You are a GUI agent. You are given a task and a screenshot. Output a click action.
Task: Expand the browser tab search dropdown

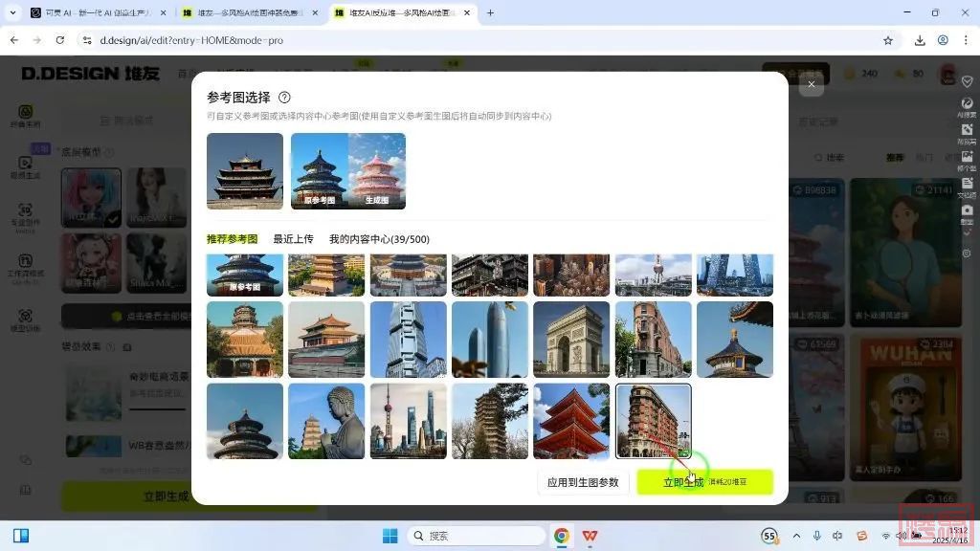coord(12,12)
